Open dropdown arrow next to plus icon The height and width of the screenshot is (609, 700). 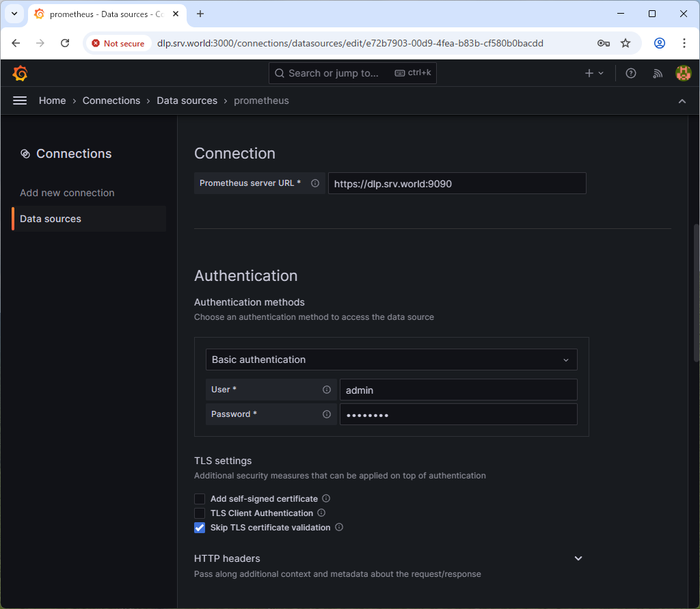click(x=601, y=73)
